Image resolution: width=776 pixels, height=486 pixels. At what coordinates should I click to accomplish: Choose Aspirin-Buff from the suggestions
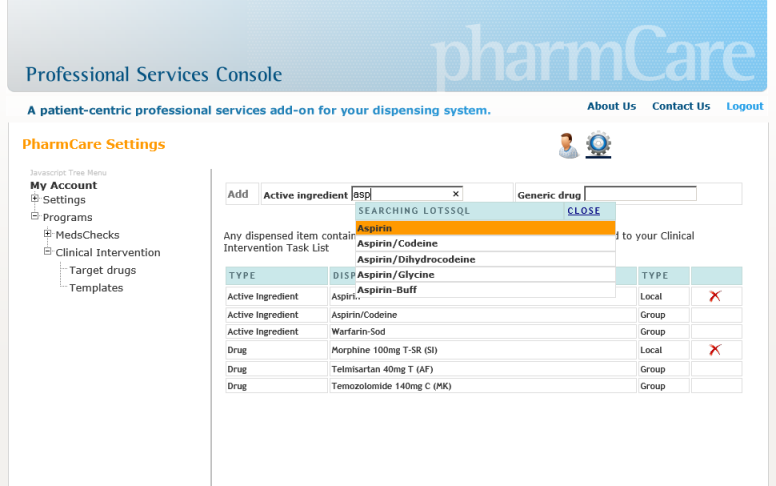coord(485,290)
